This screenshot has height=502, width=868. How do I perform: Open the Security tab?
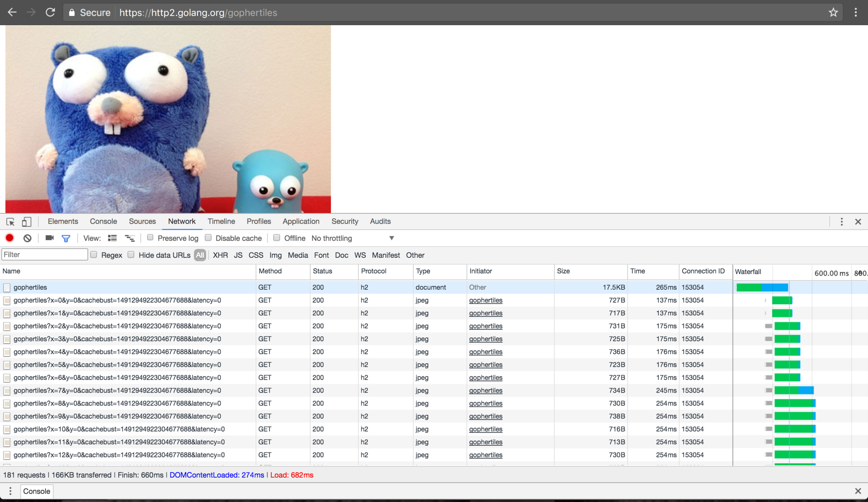pos(345,221)
